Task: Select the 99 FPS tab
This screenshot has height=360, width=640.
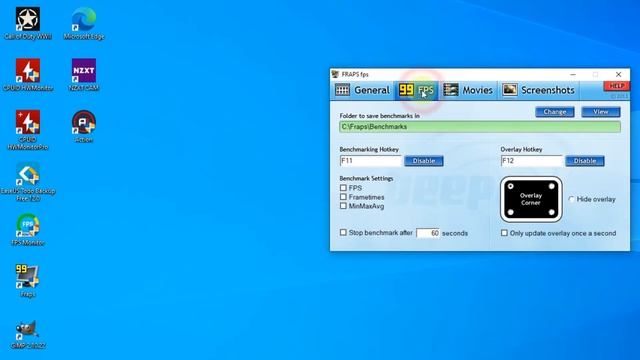Action: [416, 90]
